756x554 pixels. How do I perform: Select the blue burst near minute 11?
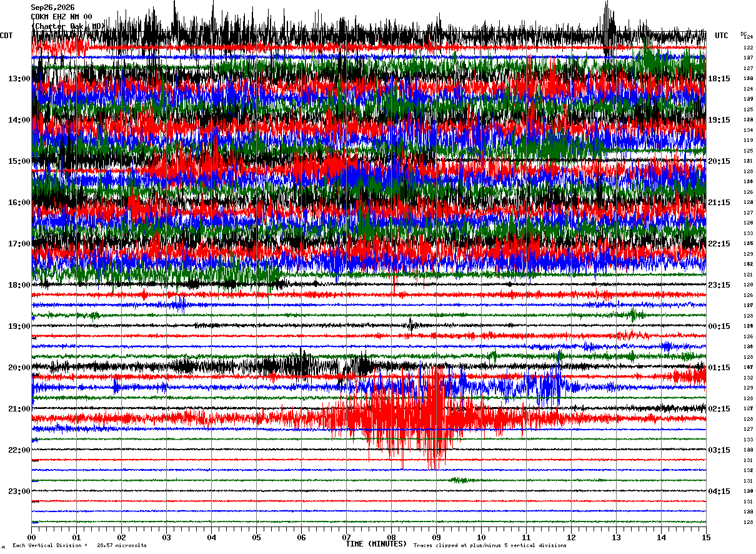[x=547, y=388]
